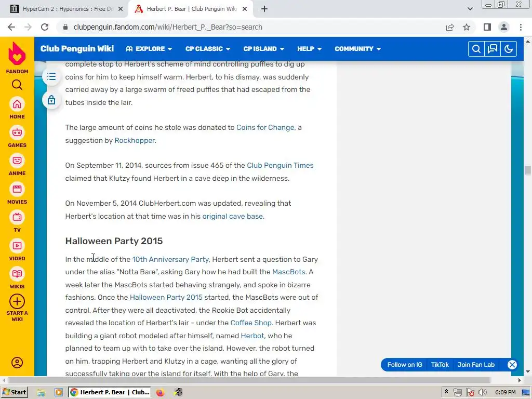Expand the CP Classic menu

pyautogui.click(x=208, y=49)
